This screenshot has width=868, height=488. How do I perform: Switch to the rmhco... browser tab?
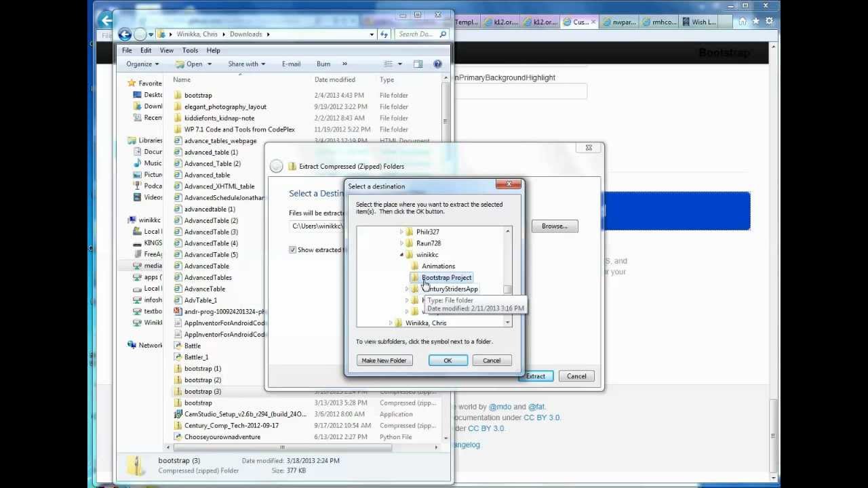[x=659, y=22]
